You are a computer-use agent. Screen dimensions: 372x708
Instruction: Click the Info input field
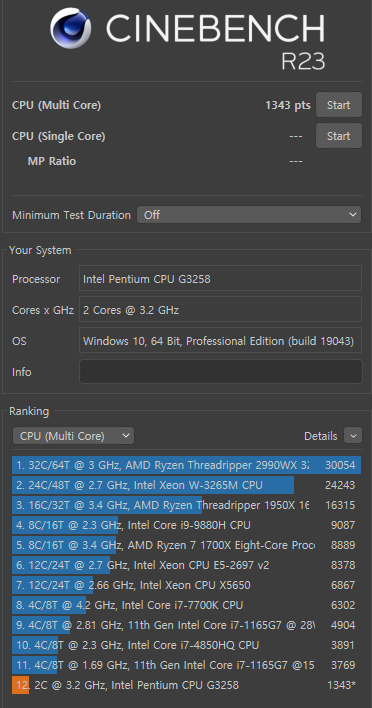pos(221,372)
